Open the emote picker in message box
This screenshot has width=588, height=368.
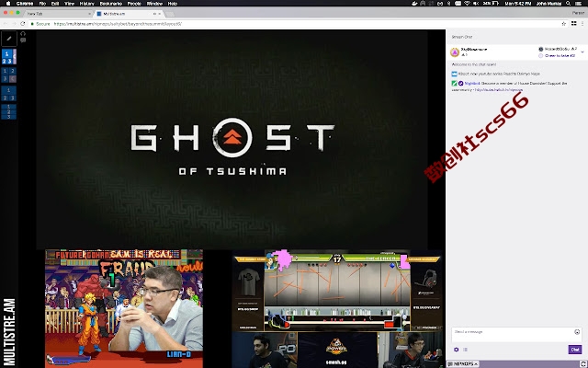[577, 332]
